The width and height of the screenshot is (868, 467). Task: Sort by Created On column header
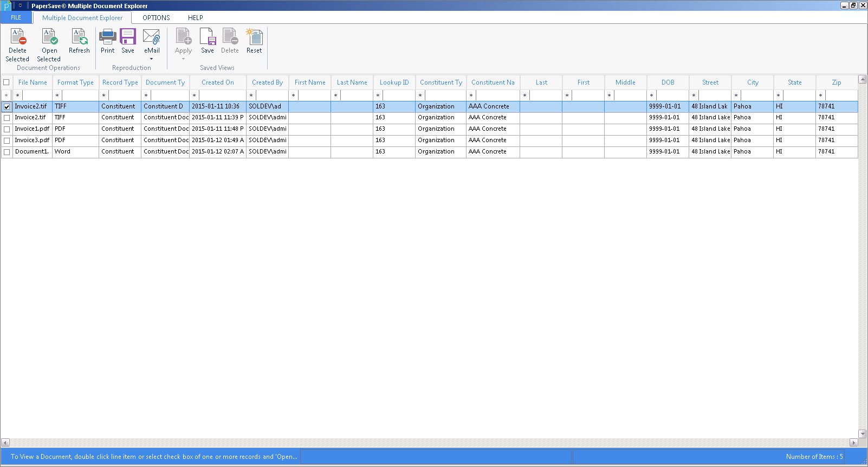[218, 82]
